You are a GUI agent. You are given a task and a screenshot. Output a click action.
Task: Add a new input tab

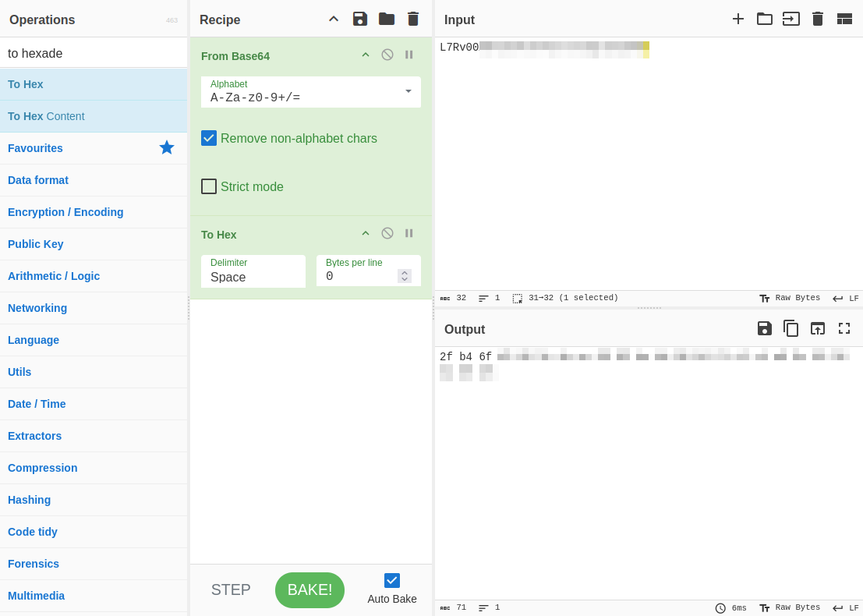(737, 19)
